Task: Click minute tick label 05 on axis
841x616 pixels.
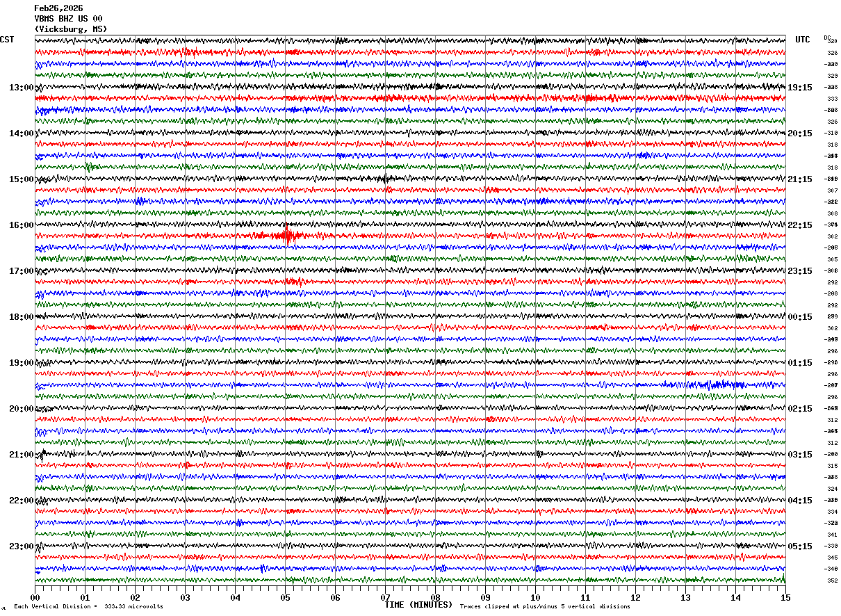Action: coord(285,597)
